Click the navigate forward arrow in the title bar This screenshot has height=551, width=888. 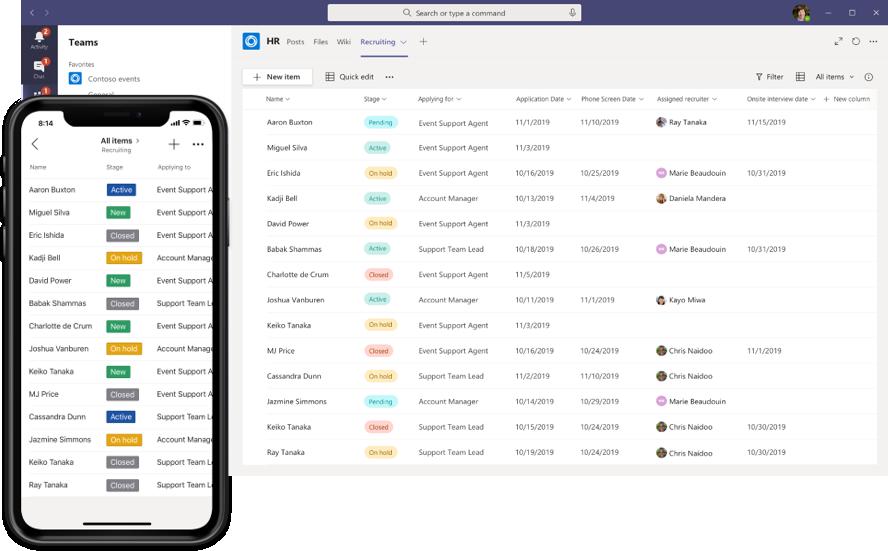coord(46,12)
